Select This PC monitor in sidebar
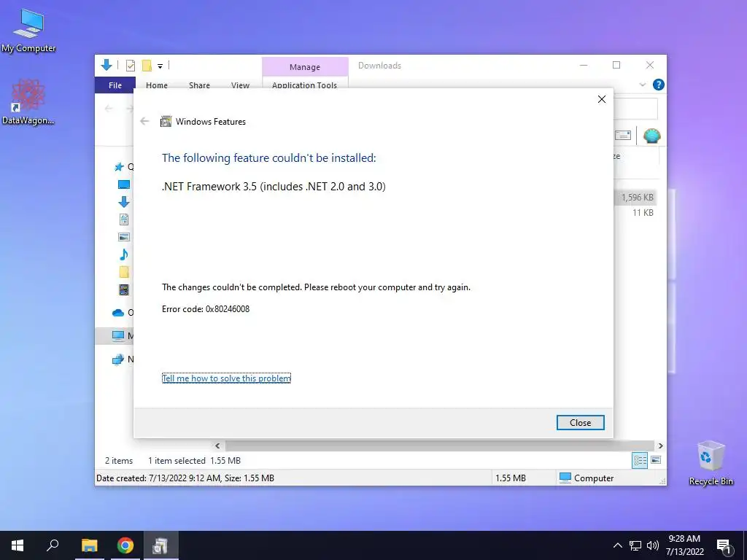The image size is (747, 560). click(x=118, y=336)
